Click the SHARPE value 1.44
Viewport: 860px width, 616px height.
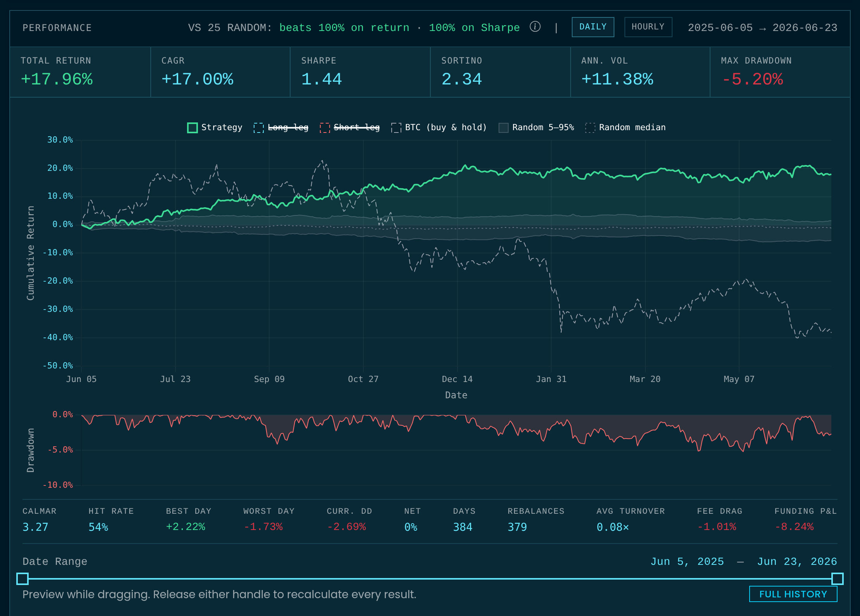(322, 79)
